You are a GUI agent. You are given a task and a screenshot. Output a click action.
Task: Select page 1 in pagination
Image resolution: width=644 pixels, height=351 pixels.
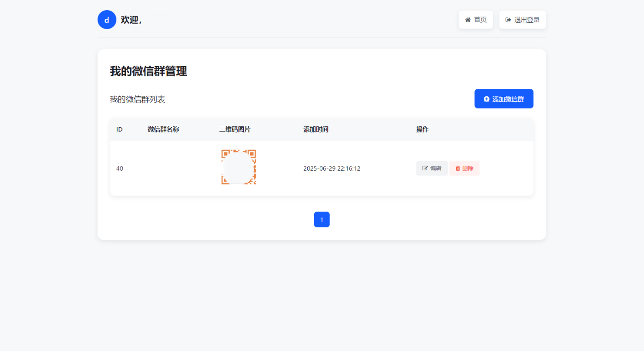[x=322, y=219]
